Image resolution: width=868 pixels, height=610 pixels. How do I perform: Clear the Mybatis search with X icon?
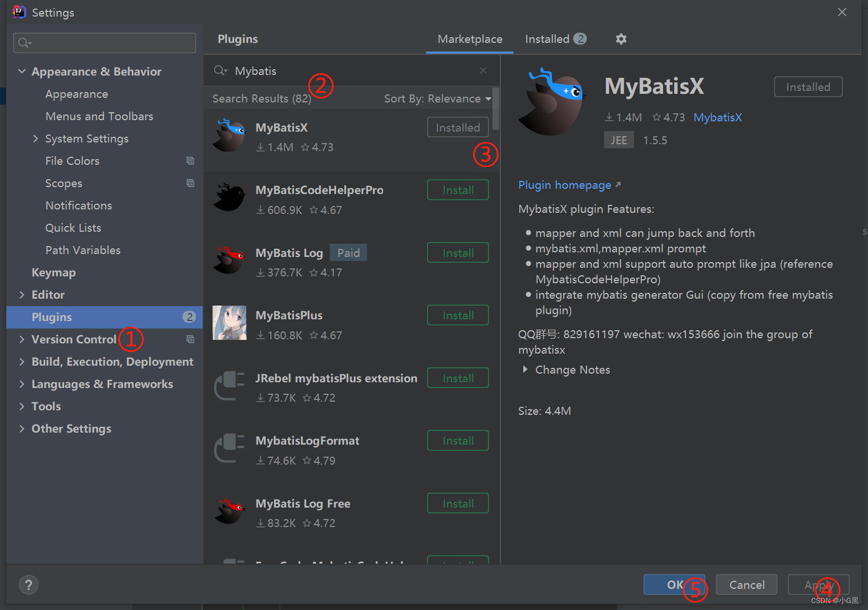(483, 70)
